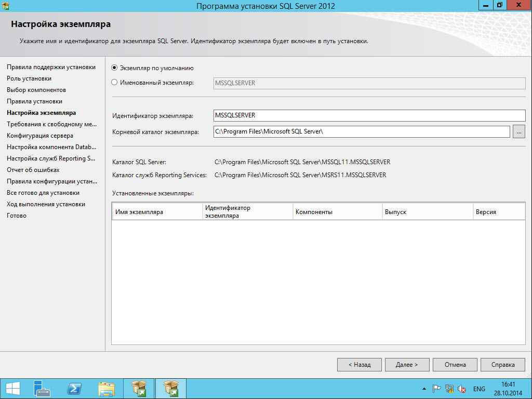This screenshot has height=399, width=532.
Task: Sort by the Имя экземпляра column header
Action: click(x=157, y=212)
